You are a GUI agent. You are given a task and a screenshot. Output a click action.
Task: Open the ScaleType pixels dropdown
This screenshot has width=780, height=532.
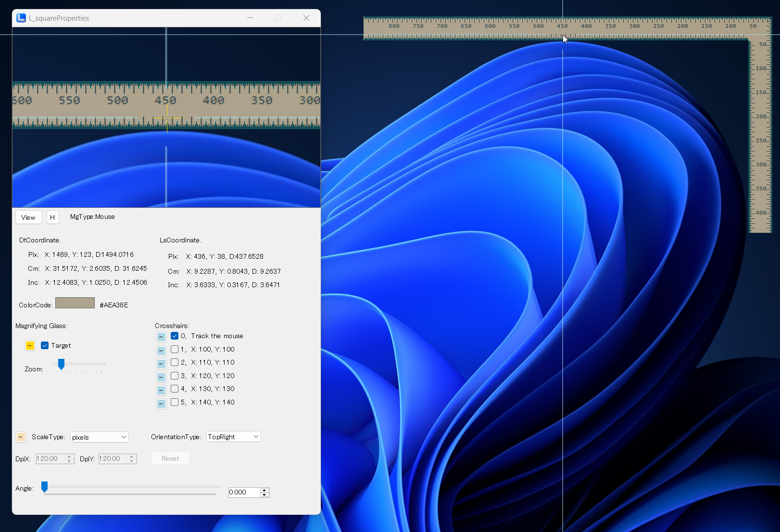[x=100, y=437]
